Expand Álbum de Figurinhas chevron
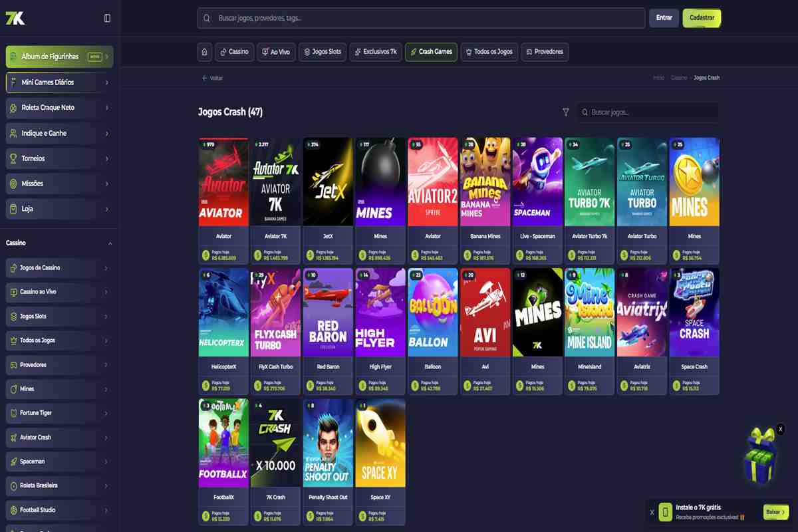Viewport: 798px width, 532px height. [106, 57]
